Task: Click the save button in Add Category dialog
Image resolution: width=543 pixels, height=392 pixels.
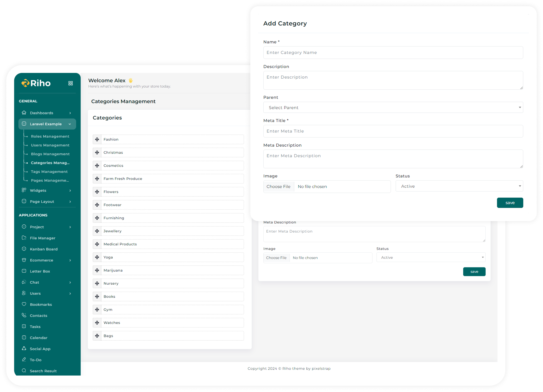Action: tap(510, 203)
